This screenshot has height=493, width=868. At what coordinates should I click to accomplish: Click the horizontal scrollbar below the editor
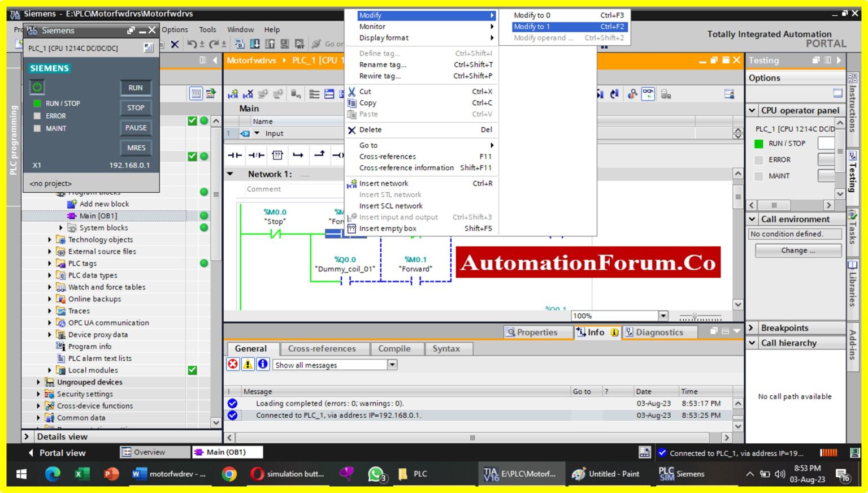(471, 438)
